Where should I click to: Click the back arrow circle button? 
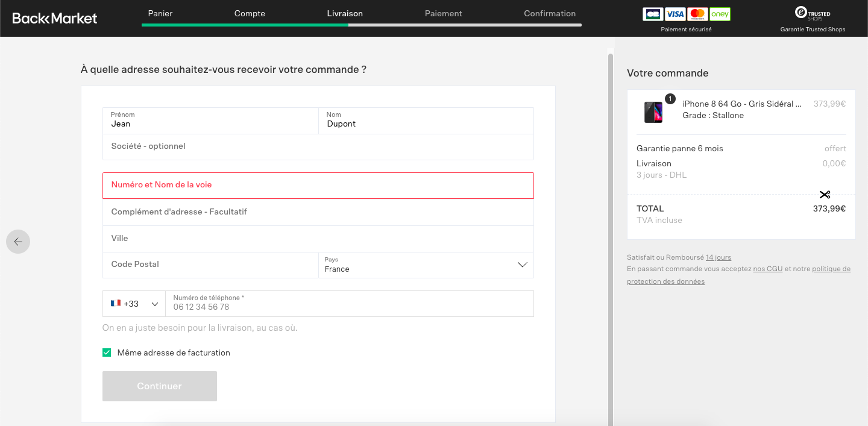(x=18, y=242)
